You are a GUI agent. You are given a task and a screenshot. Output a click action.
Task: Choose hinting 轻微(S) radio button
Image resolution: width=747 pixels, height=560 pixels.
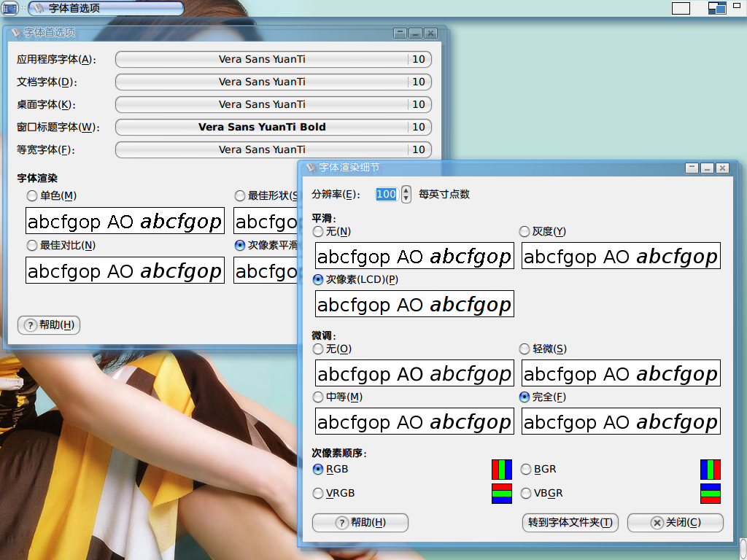[524, 349]
